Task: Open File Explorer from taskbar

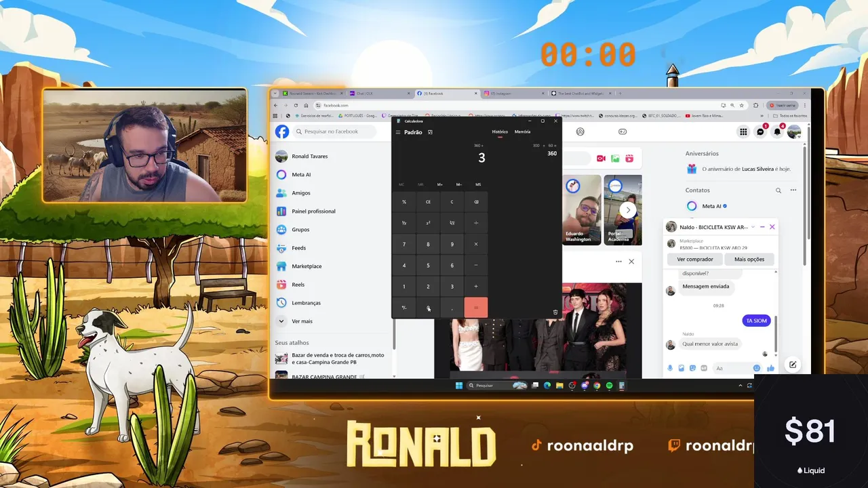Action: tap(559, 386)
